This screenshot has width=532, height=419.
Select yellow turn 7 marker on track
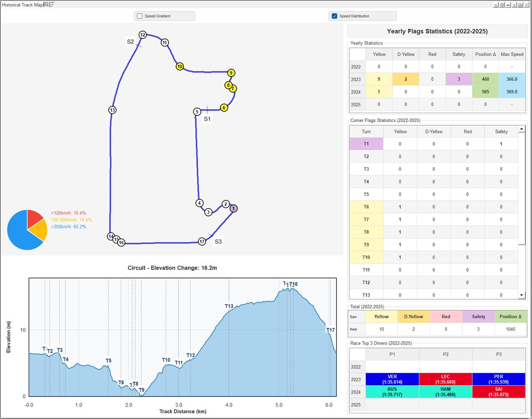pyautogui.click(x=233, y=88)
